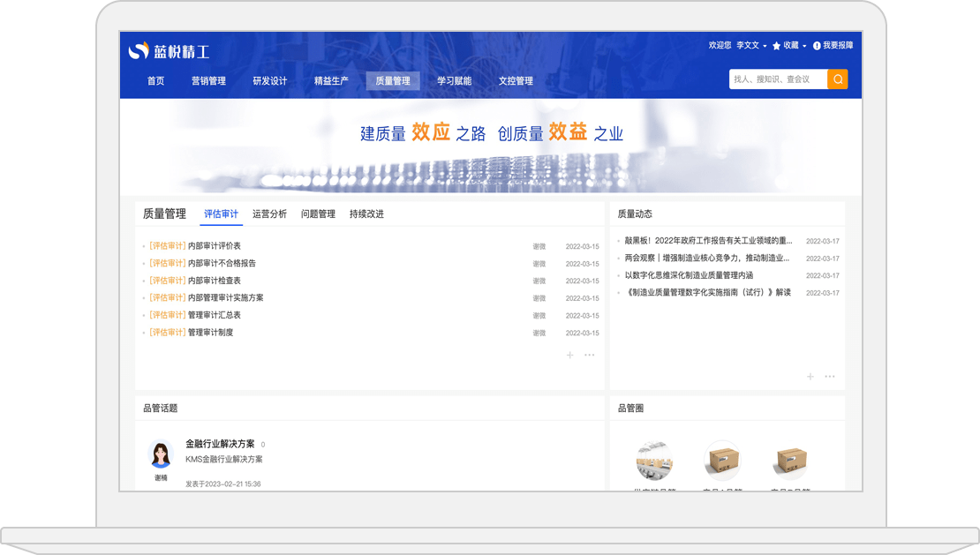
Task: Click the 找人、搜知识、查会议 search field
Action: click(777, 79)
